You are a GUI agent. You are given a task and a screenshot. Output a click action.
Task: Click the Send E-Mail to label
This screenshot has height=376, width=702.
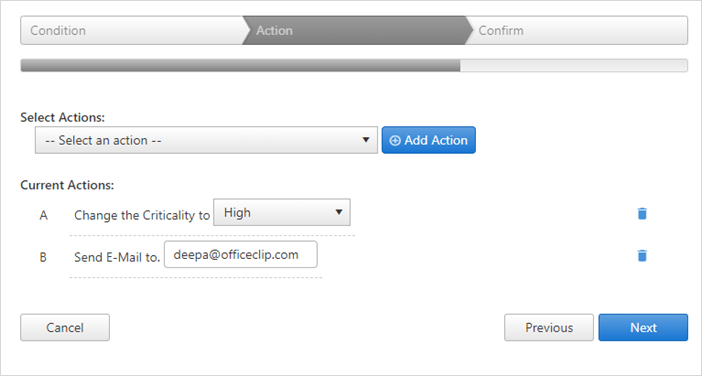point(117,257)
